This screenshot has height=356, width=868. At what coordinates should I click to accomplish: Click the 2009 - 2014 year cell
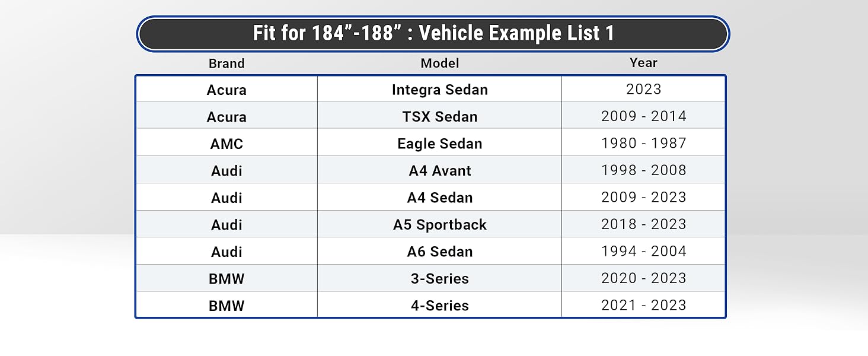[644, 116]
